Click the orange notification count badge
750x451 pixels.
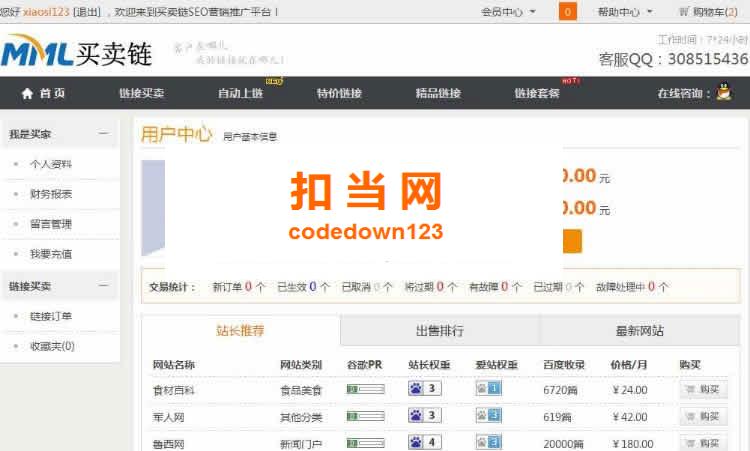point(568,11)
